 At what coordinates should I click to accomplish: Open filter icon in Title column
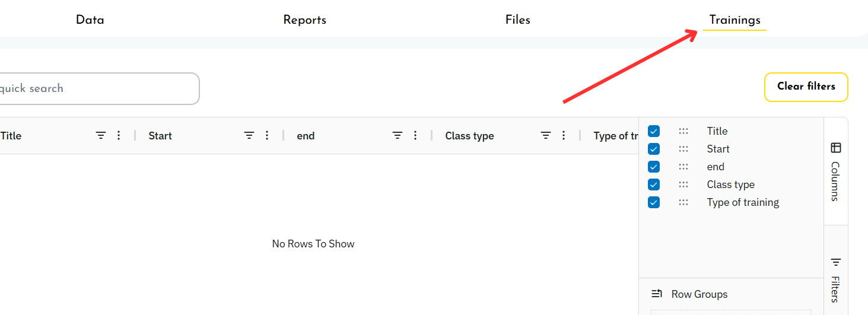click(x=101, y=136)
